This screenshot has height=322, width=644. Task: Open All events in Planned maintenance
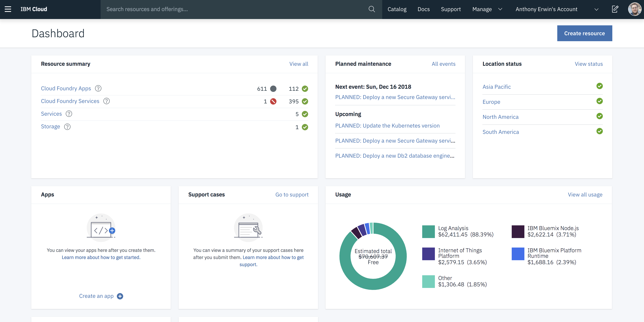pos(444,64)
